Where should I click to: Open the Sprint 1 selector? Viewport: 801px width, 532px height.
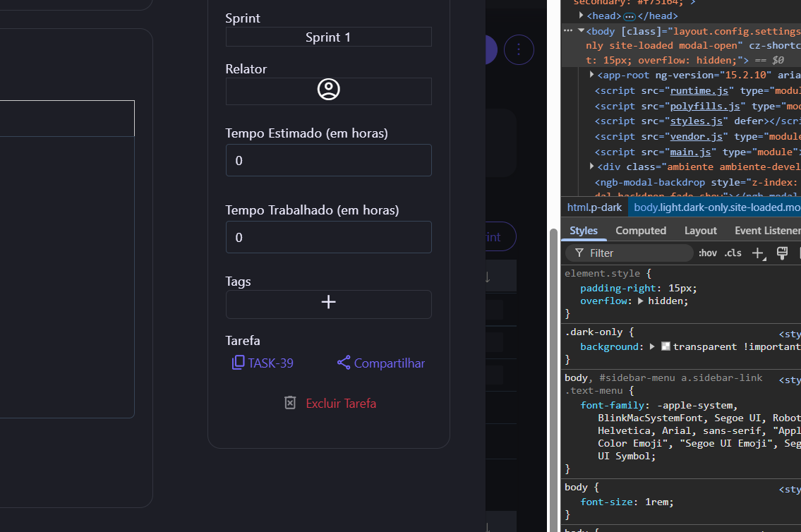click(328, 37)
